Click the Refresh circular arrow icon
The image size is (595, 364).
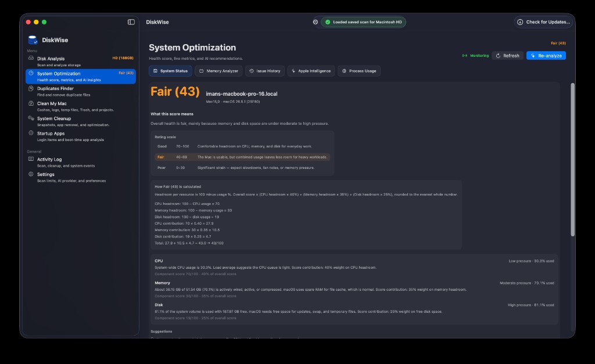498,55
